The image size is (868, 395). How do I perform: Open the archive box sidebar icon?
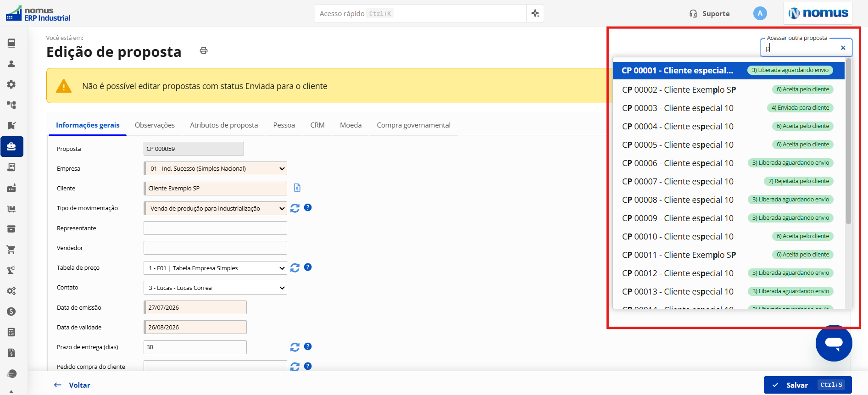pos(11,229)
